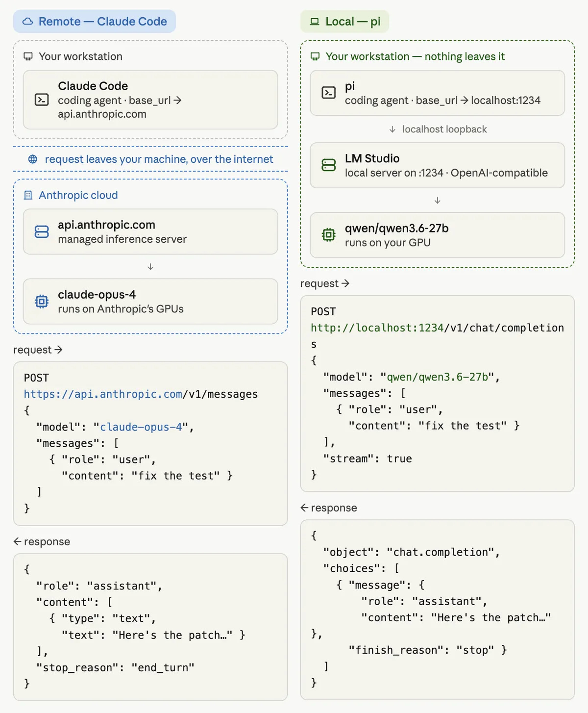The image size is (588, 713).
Task: Click monitor icon beside 'nothing leaves it' heading
Action: pyautogui.click(x=315, y=56)
